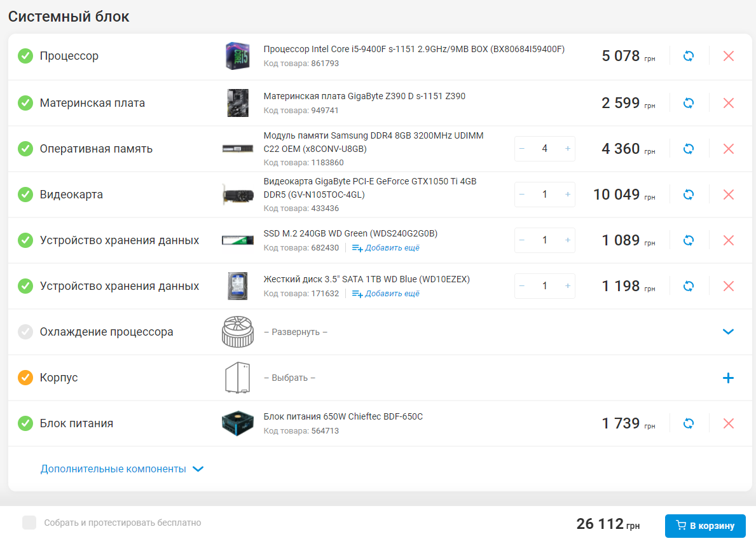Click the CPU cooler fan icon
Screen dimensions: 756x541
pos(238,332)
